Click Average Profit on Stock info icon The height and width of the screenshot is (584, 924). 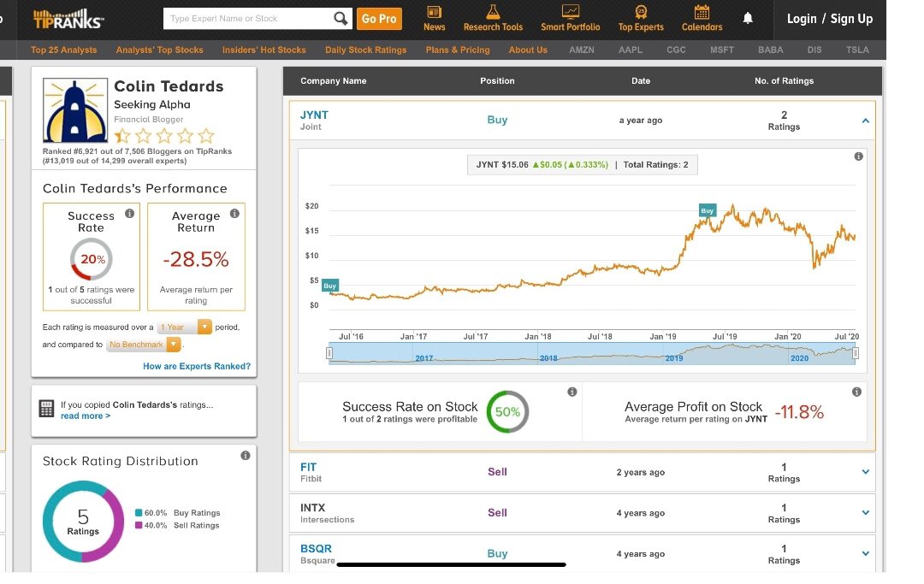[856, 392]
